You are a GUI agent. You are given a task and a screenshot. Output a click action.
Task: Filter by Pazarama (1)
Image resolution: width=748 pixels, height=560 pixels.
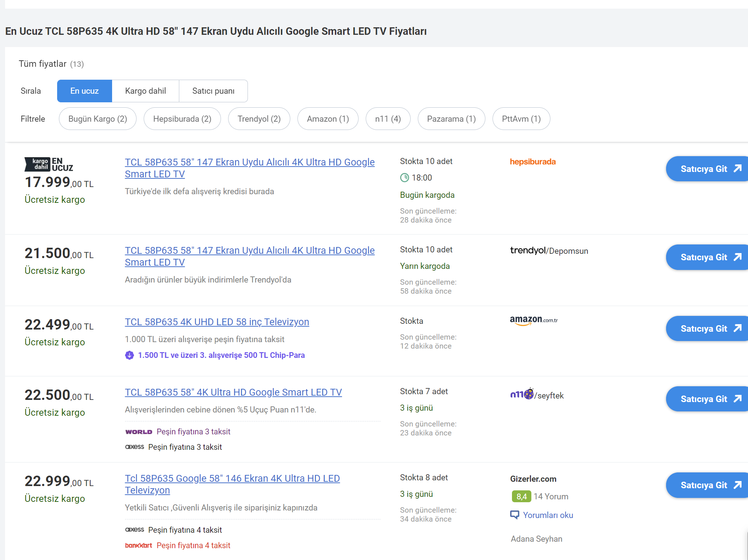tap(451, 119)
